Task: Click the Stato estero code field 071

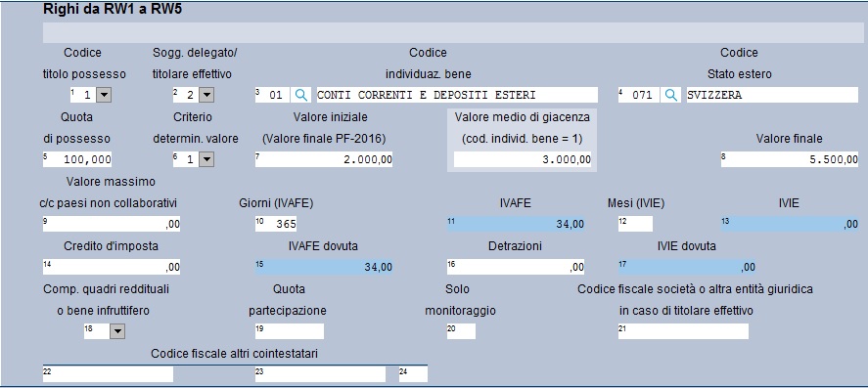Action: point(639,95)
